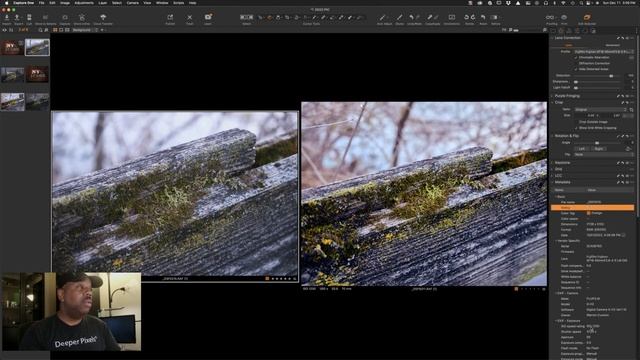The width and height of the screenshot is (640, 360).
Task: Click the Clone variant icon
Action: click(x=400, y=17)
